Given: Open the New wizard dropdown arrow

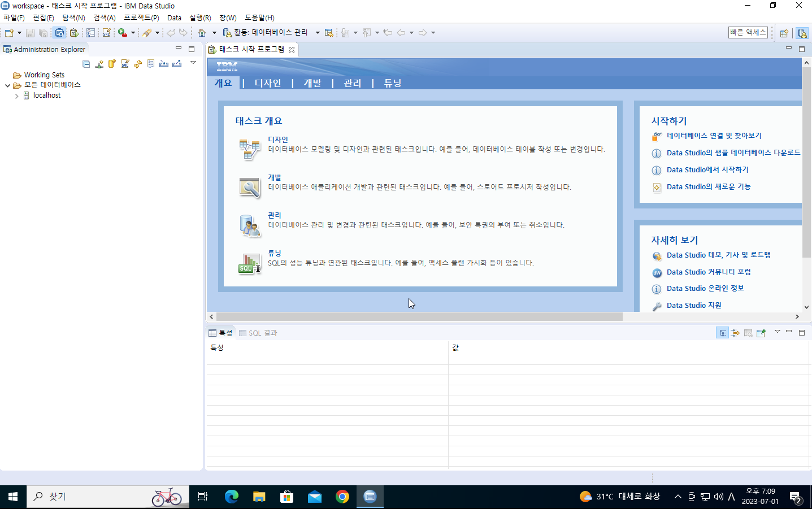Looking at the screenshot, I should click(x=19, y=33).
